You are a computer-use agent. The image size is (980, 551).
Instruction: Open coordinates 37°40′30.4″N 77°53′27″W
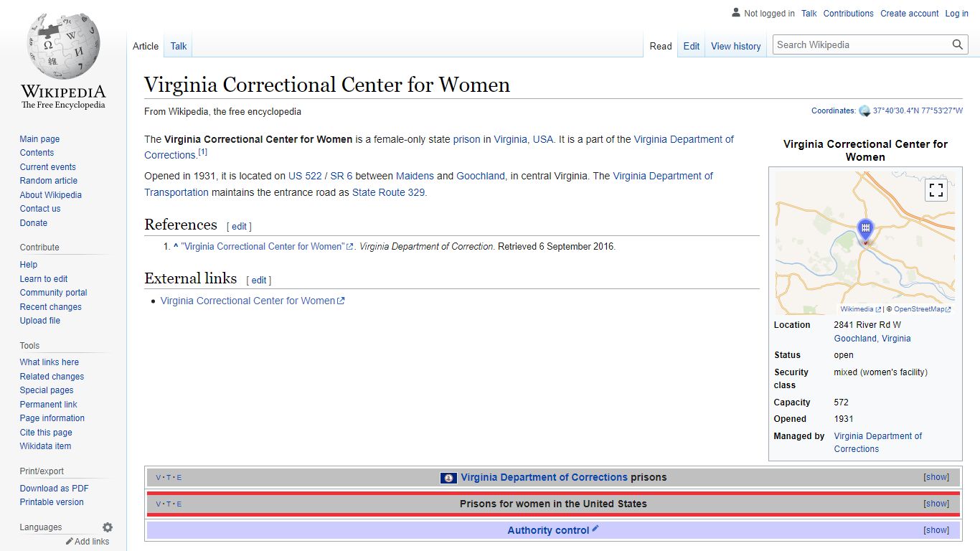pos(918,111)
